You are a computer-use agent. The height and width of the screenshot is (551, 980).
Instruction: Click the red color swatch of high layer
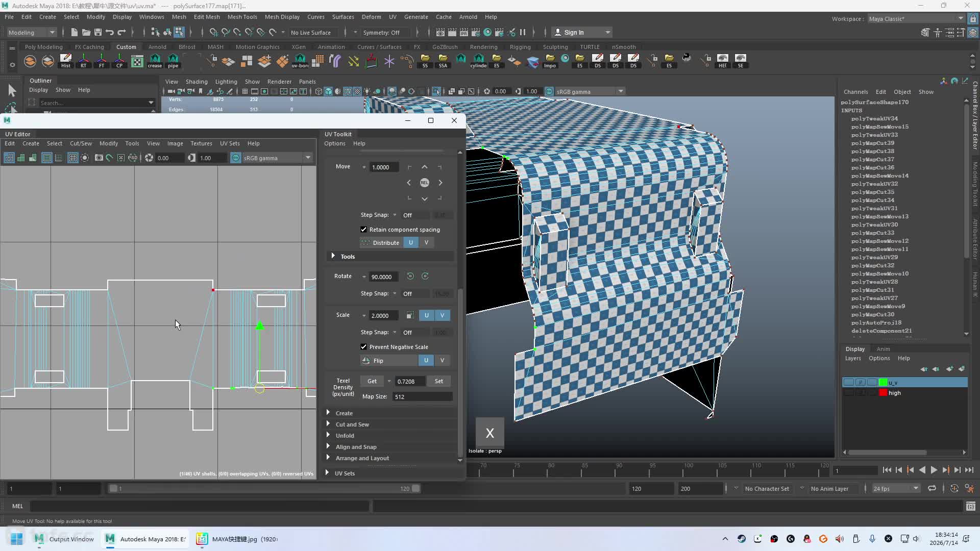click(x=883, y=393)
